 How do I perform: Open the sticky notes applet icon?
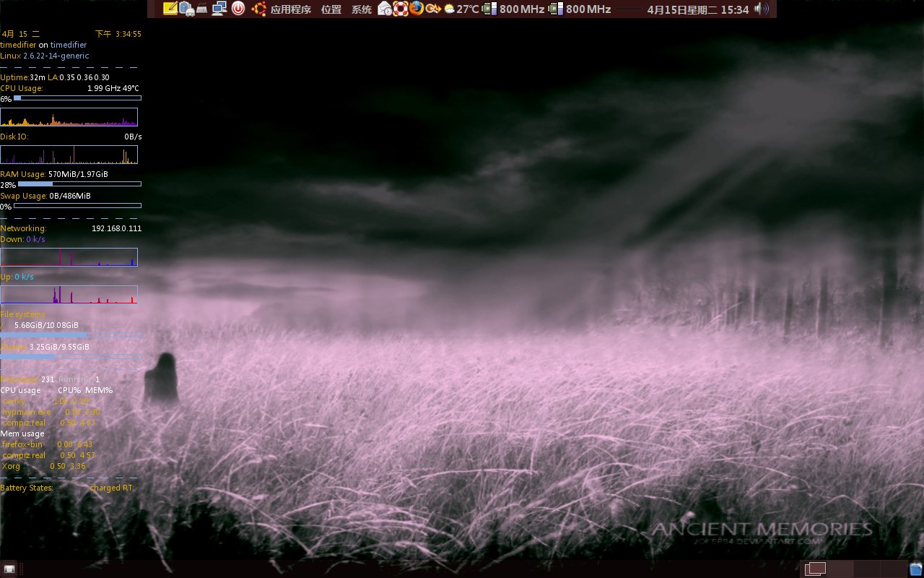(x=170, y=9)
